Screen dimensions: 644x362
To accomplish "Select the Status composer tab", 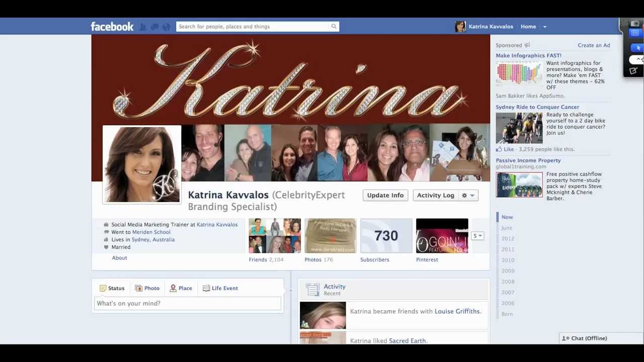I will pyautogui.click(x=112, y=288).
